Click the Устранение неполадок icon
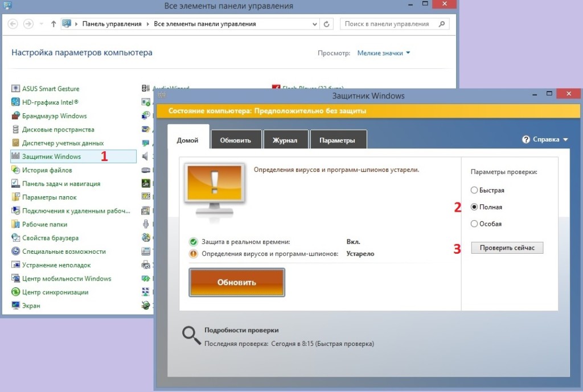 [15, 265]
